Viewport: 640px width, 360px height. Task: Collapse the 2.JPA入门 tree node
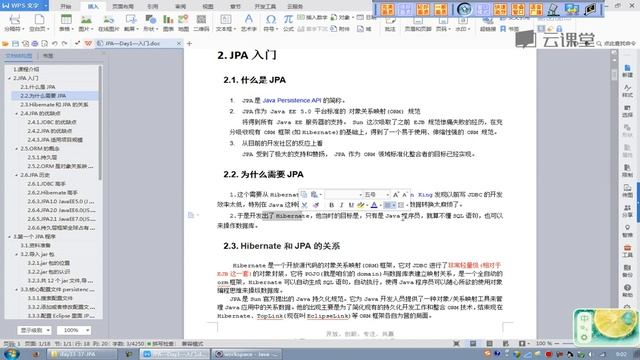click(9, 78)
